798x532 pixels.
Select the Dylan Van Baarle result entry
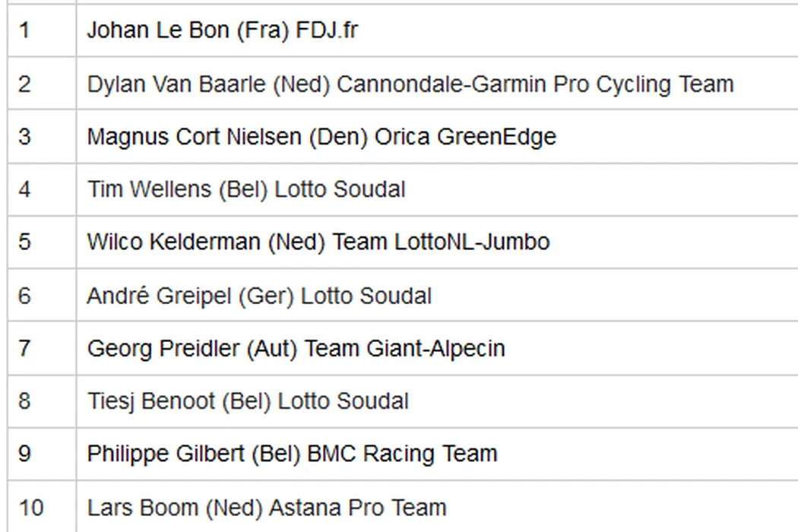(410, 84)
